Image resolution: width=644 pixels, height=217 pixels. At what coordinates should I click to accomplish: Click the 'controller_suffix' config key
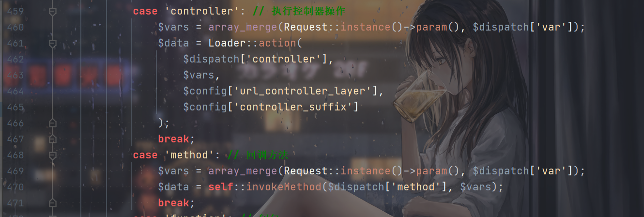(x=293, y=107)
